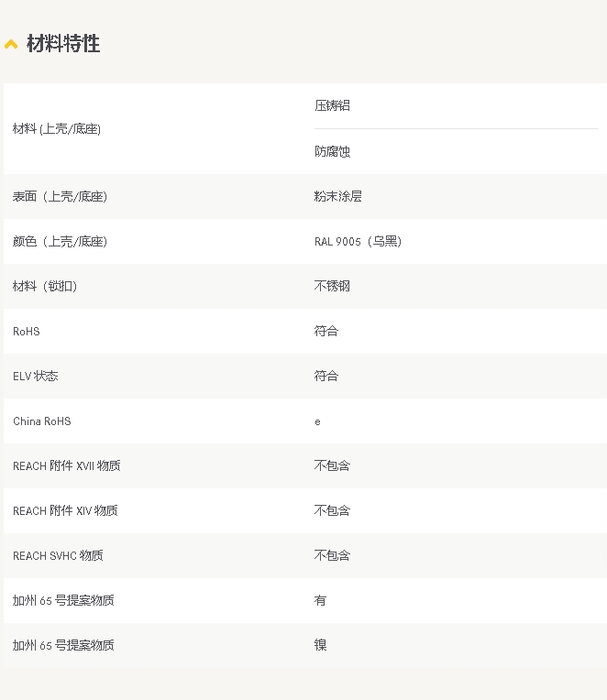Select the 压铸铝 material value
Image resolution: width=607 pixels, height=700 pixels.
click(x=332, y=105)
